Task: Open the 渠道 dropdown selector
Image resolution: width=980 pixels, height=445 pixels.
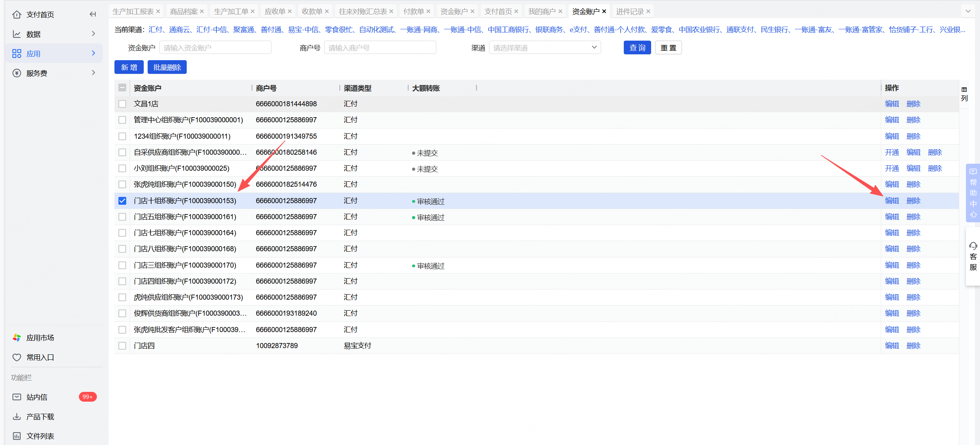Action: [x=544, y=48]
